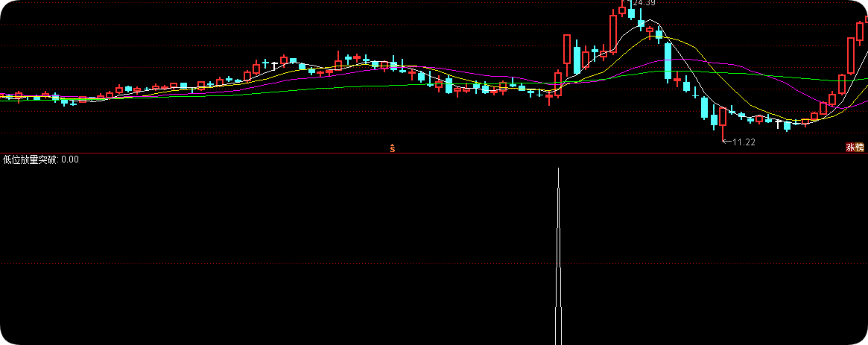
Task: Click the candlestick at the 11.22 low
Action: (x=723, y=124)
